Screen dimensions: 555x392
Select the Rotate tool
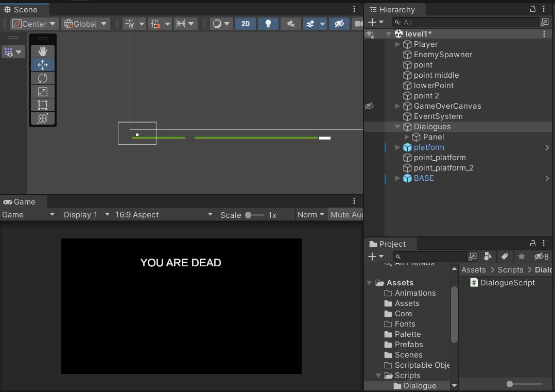(43, 78)
